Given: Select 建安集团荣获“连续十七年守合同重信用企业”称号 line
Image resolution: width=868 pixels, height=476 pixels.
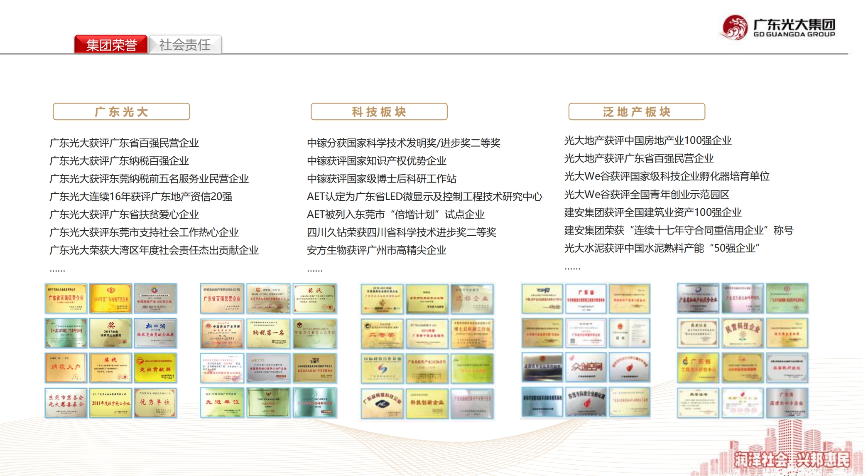Looking at the screenshot, I should [x=679, y=230].
